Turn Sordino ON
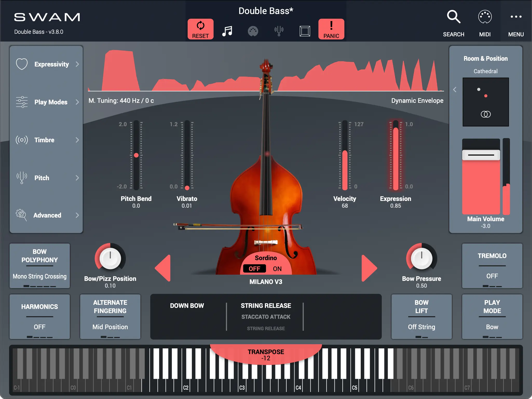The width and height of the screenshot is (532, 399). tap(277, 269)
